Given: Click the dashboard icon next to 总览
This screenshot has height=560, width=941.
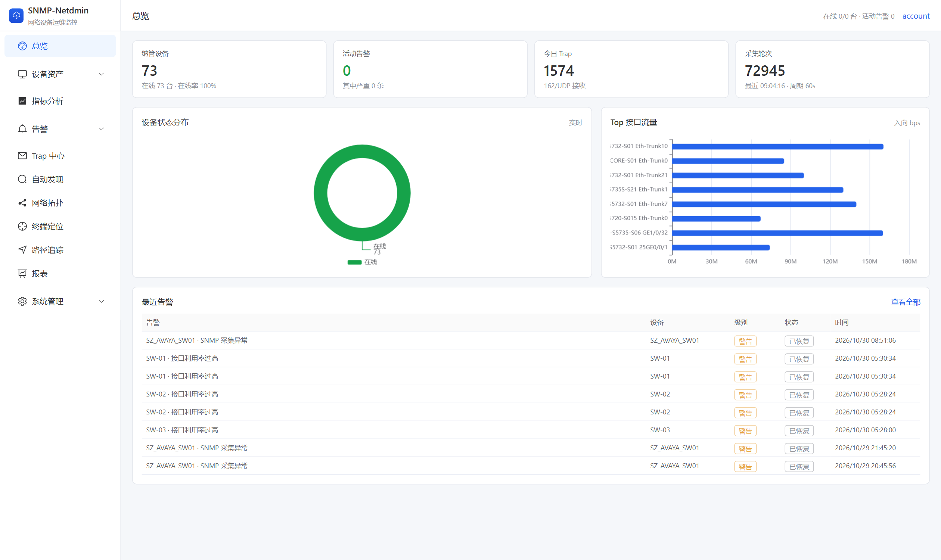Looking at the screenshot, I should coord(22,46).
